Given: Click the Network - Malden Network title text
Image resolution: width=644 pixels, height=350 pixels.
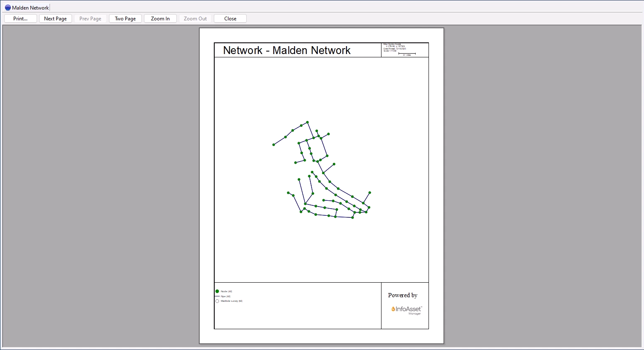Looking at the screenshot, I should coord(287,50).
